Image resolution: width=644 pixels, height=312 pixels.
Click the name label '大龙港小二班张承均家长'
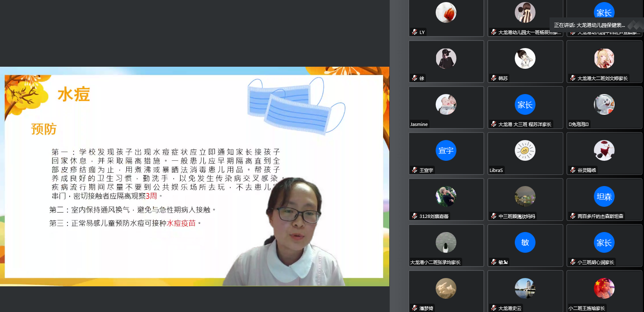(435, 262)
